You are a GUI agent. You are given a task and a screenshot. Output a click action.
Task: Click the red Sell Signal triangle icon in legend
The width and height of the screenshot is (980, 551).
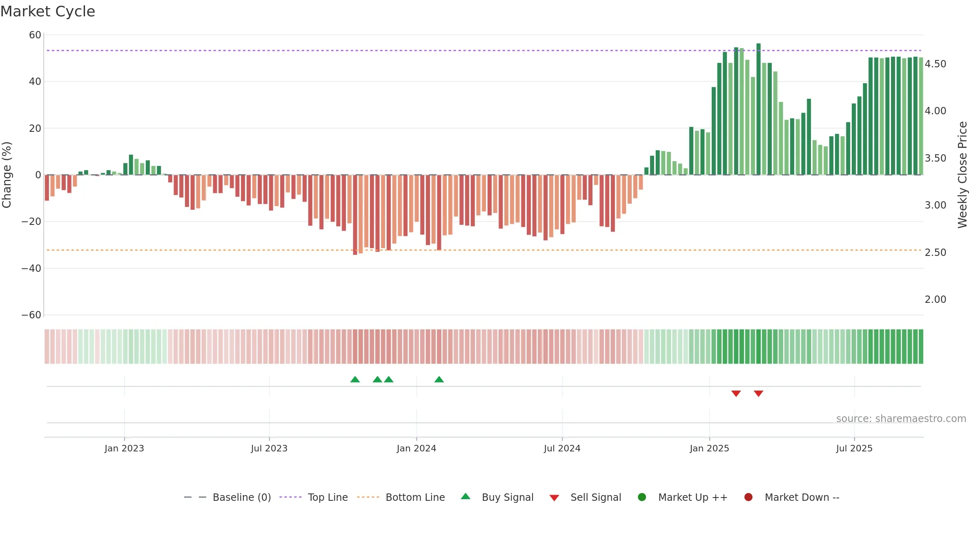(554, 498)
